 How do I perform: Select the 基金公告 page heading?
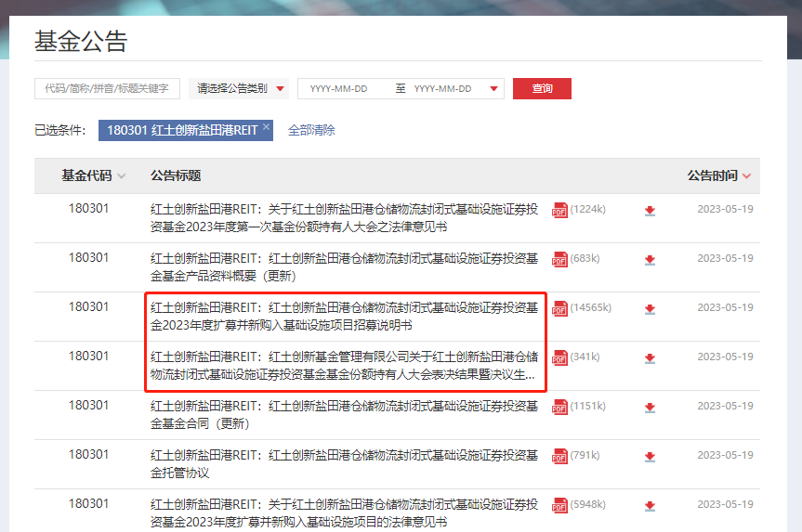(x=81, y=41)
